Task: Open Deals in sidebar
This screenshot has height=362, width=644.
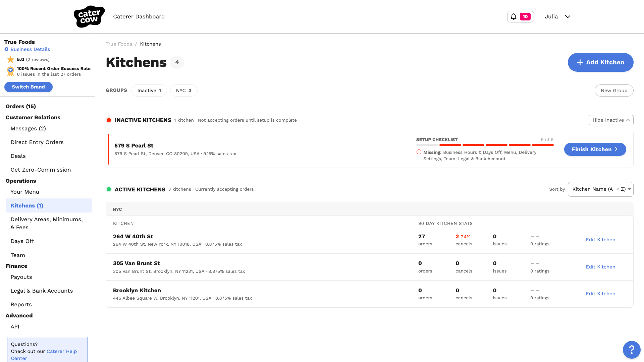Action: coord(18,156)
